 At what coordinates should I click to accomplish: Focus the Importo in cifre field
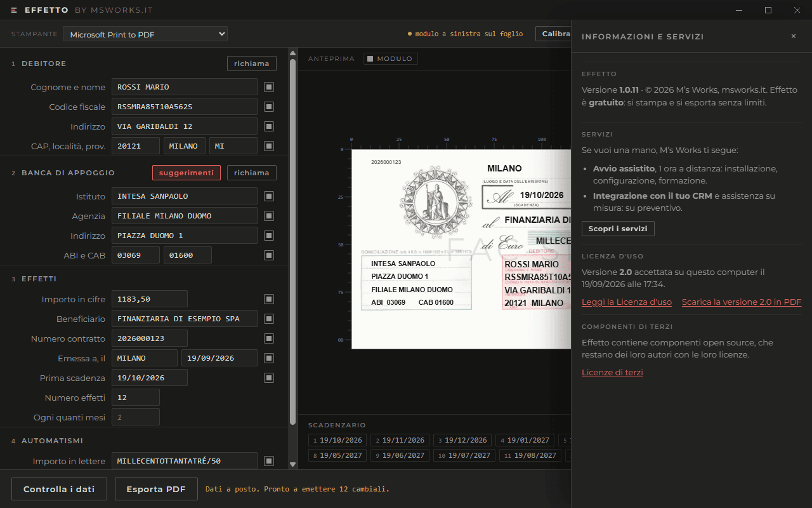click(x=150, y=299)
